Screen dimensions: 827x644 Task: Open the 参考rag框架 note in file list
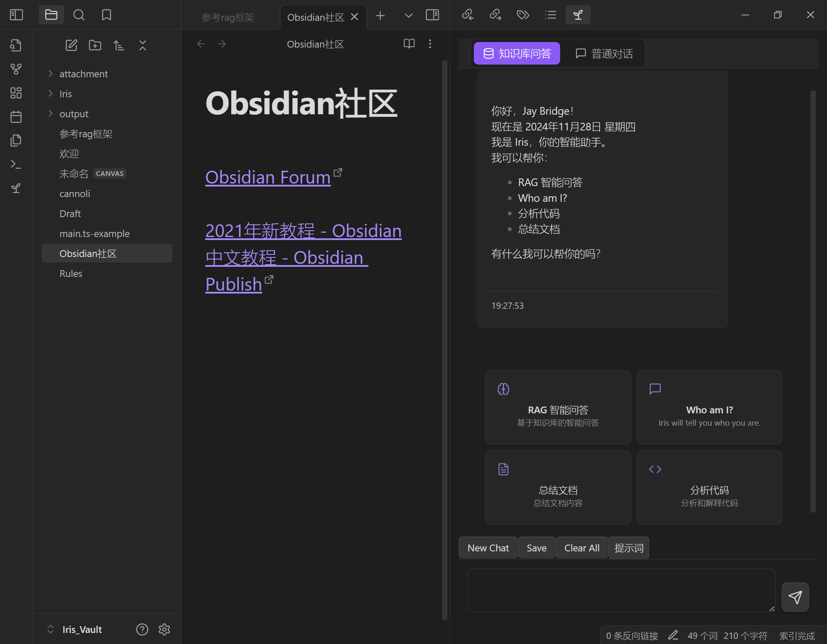point(107,134)
